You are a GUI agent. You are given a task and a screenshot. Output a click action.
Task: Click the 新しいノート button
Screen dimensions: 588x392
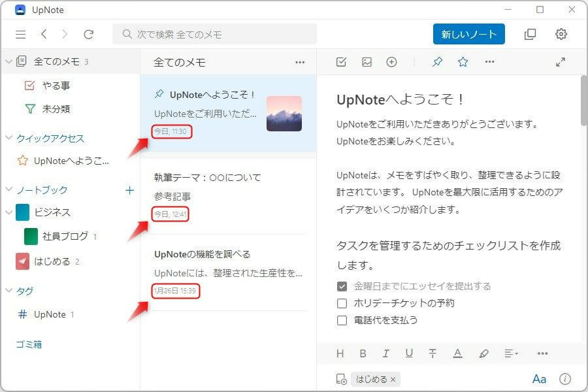(468, 34)
